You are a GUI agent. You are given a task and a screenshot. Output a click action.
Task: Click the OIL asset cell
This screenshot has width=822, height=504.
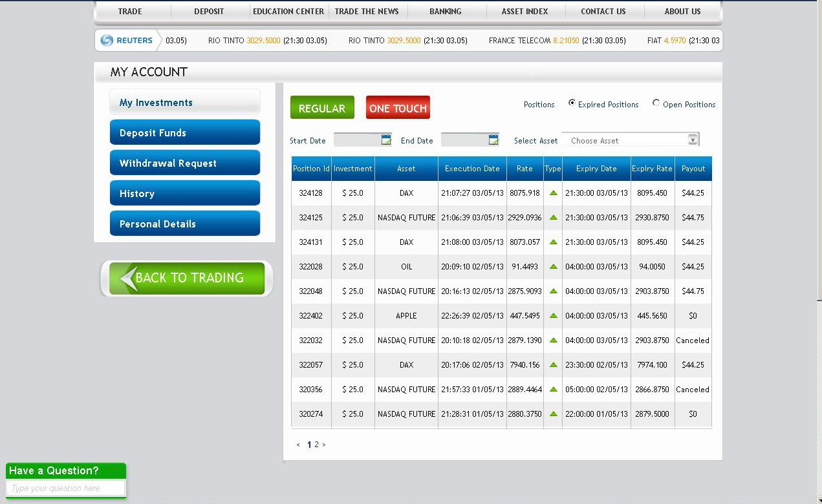(406, 267)
